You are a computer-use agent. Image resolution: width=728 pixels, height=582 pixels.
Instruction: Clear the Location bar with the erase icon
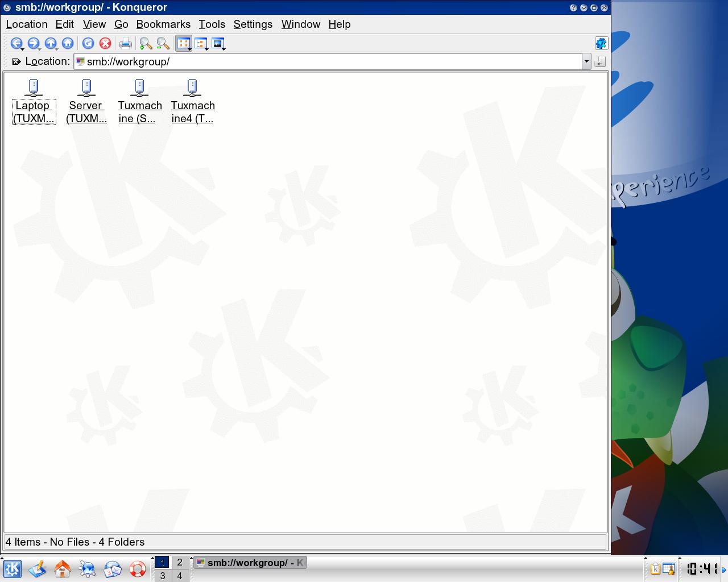pyautogui.click(x=16, y=61)
